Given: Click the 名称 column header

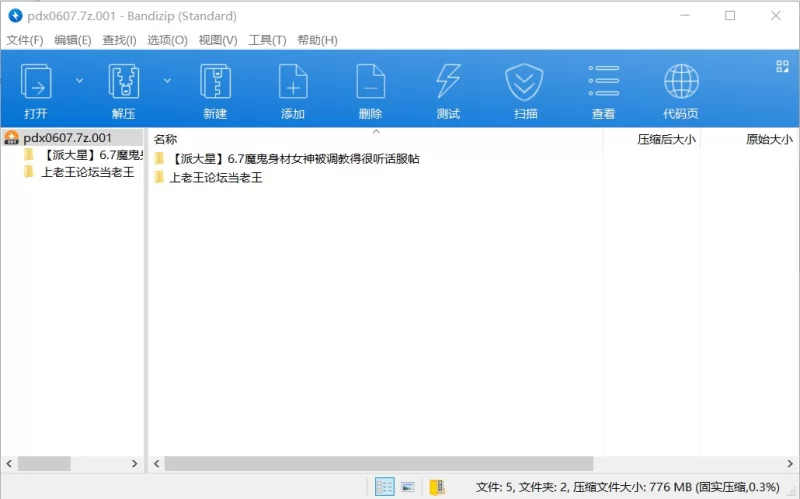Looking at the screenshot, I should point(165,139).
